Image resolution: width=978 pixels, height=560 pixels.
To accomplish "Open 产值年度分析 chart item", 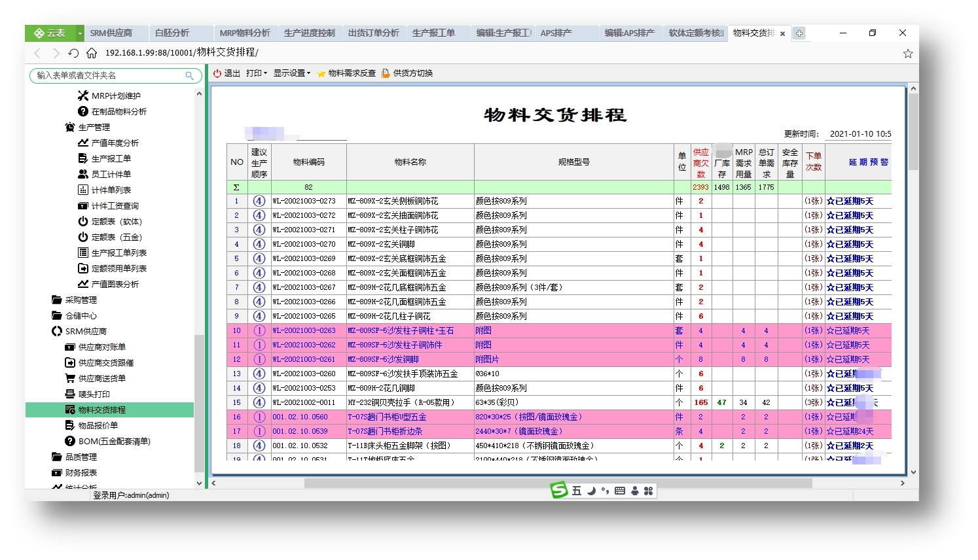I will tap(108, 143).
